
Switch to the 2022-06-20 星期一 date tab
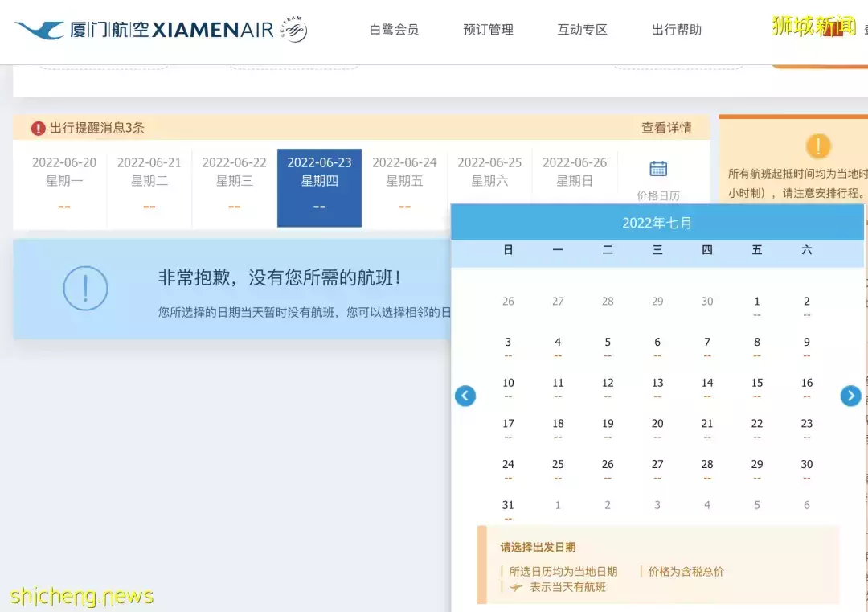point(63,173)
